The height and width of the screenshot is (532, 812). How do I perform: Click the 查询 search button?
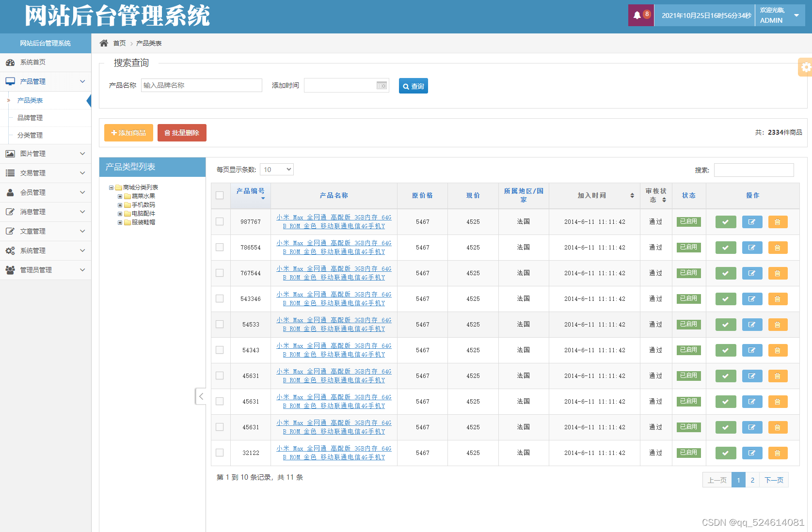click(x=413, y=86)
